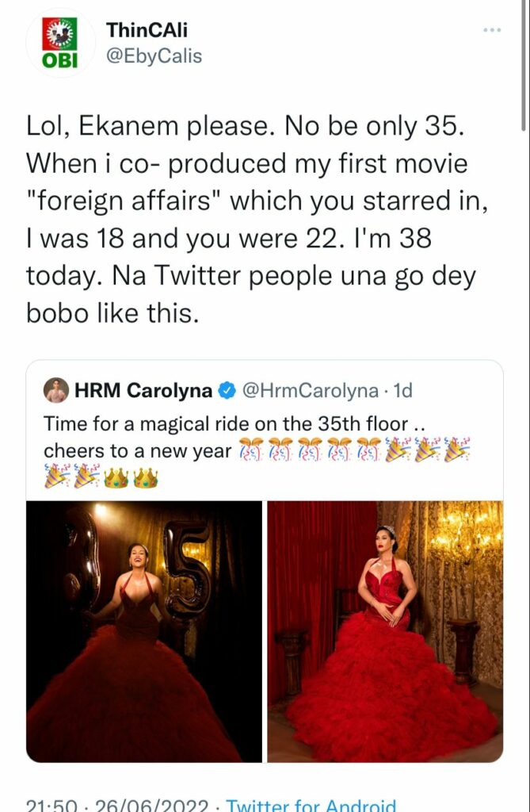Click the scrollbar thumb on right edge

tap(524, 65)
